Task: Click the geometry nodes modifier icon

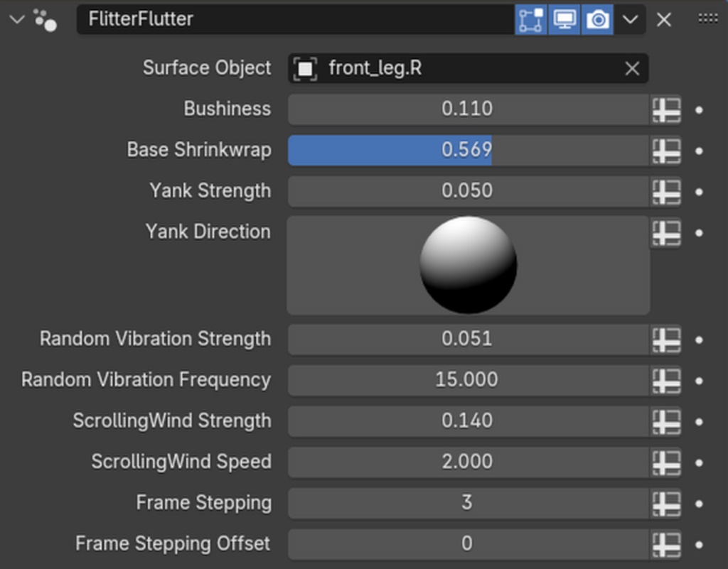Action: pyautogui.click(x=45, y=20)
